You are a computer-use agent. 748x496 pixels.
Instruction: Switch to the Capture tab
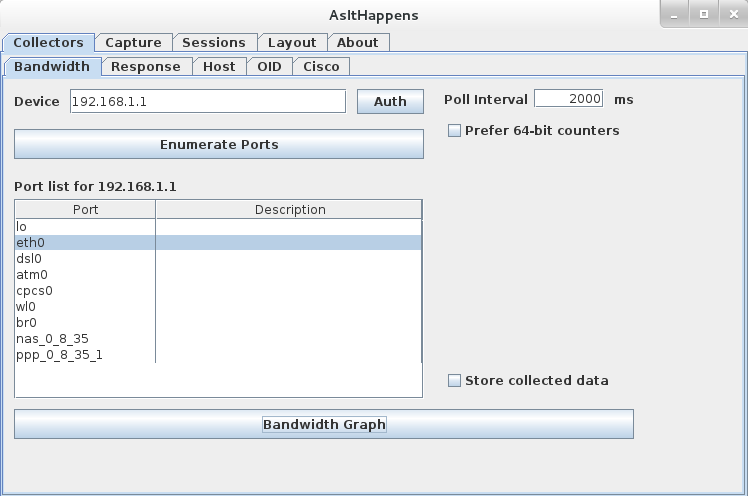click(133, 42)
